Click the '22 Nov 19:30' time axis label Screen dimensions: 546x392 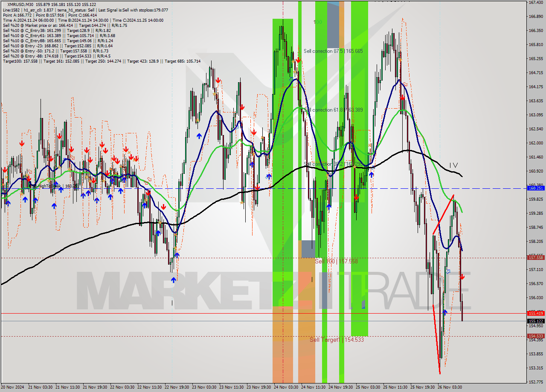coord(177,387)
